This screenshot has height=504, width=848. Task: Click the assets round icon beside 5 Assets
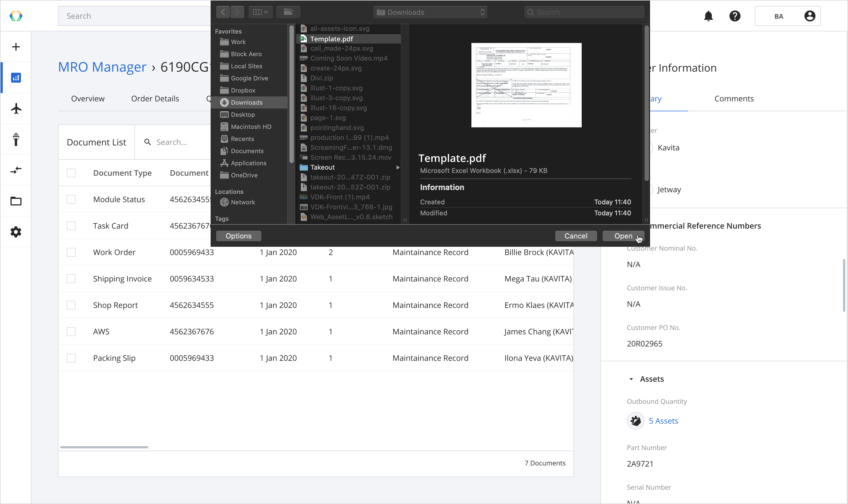coord(635,421)
